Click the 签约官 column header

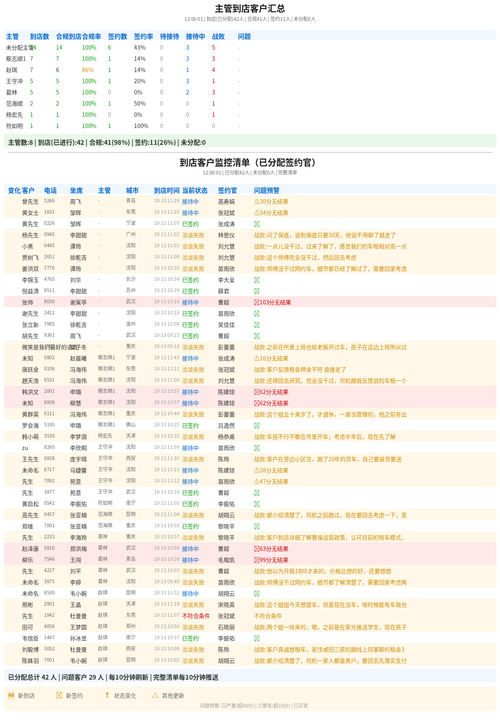[x=227, y=190]
